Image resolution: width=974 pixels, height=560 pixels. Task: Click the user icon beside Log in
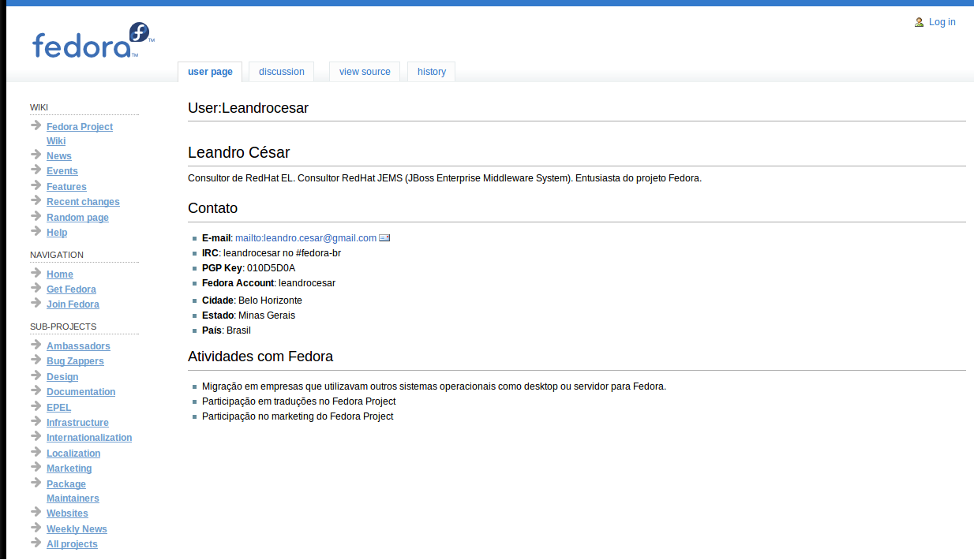coord(919,22)
